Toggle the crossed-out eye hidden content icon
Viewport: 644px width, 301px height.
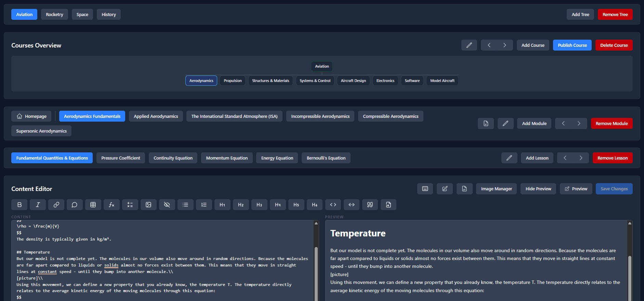point(167,205)
